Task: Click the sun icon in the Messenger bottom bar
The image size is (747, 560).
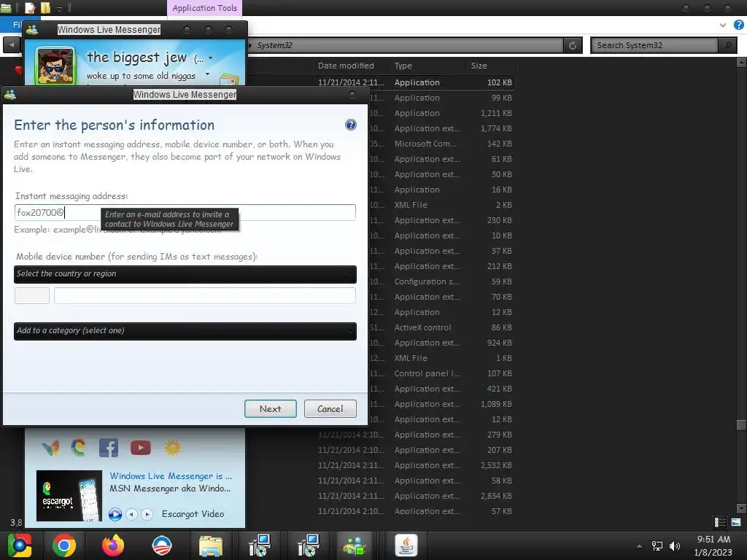Action: tap(172, 448)
